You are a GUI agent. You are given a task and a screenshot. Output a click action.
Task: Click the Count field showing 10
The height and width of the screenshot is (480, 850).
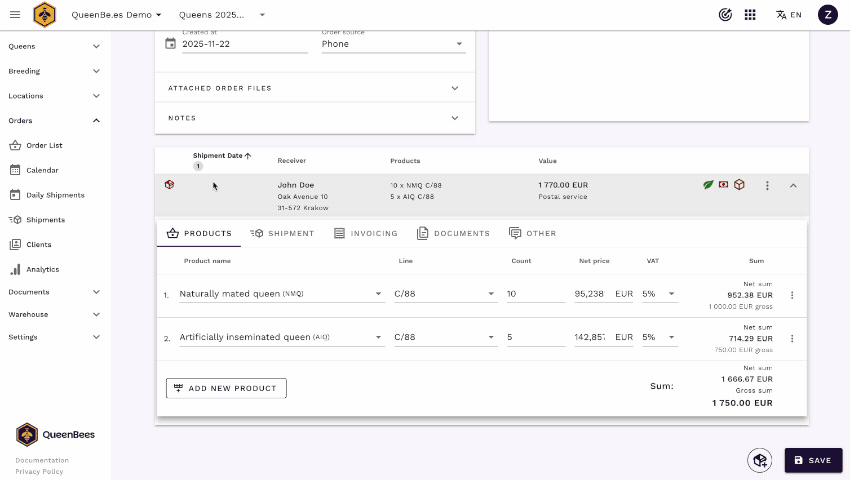[x=534, y=294]
